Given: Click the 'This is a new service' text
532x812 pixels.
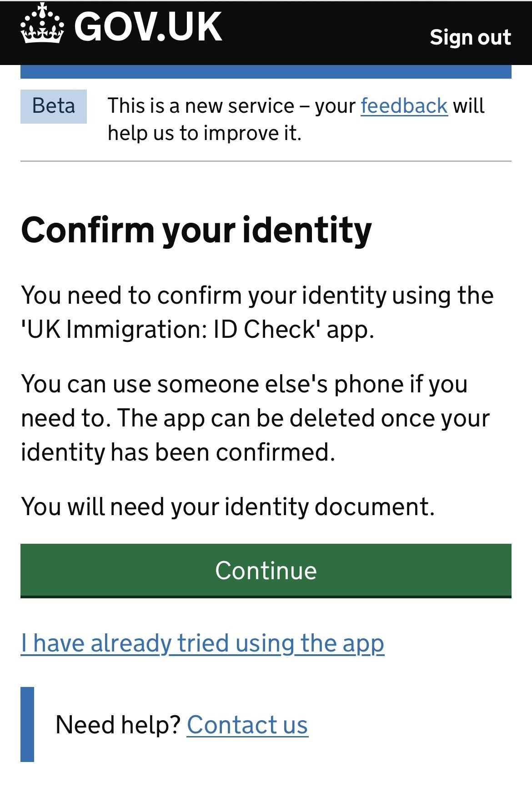Looking at the screenshot, I should coord(201,106).
